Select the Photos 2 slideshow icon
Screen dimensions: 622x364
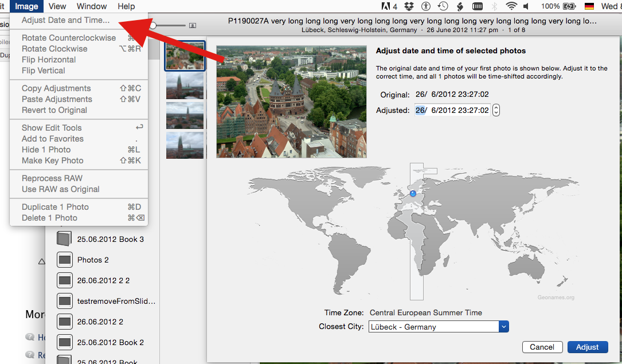tap(64, 260)
